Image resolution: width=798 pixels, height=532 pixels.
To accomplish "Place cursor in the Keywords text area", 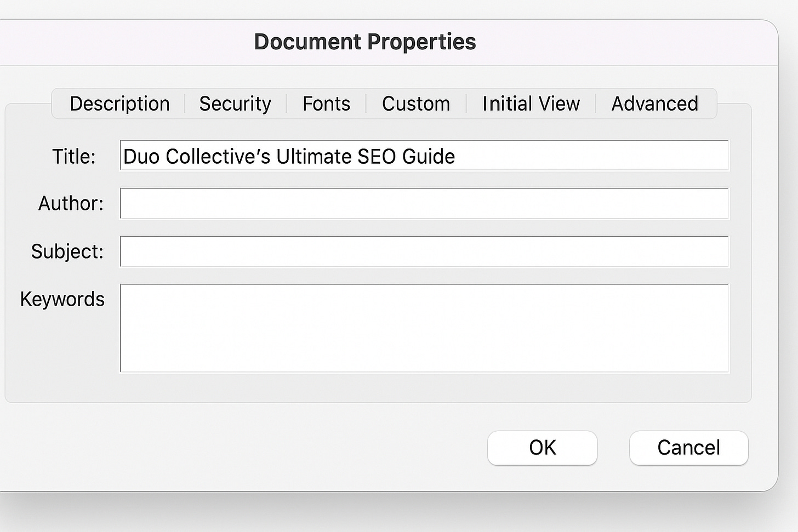I will tap(424, 328).
